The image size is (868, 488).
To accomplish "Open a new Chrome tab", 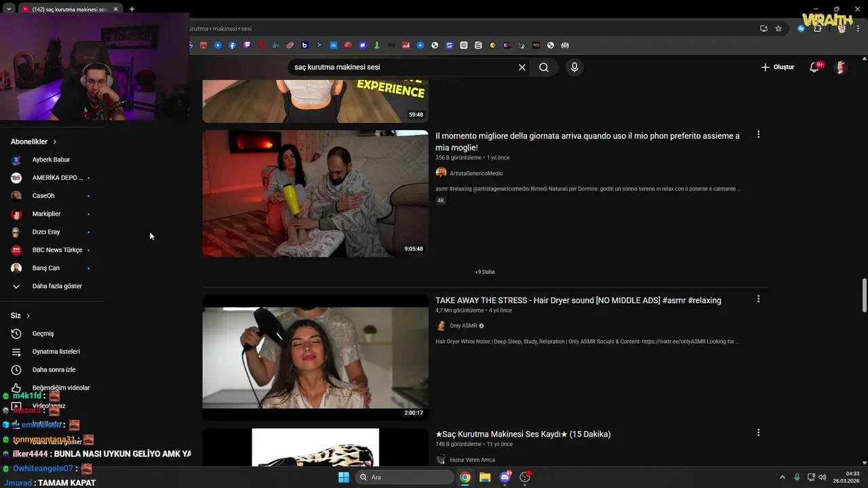I will coord(132,9).
